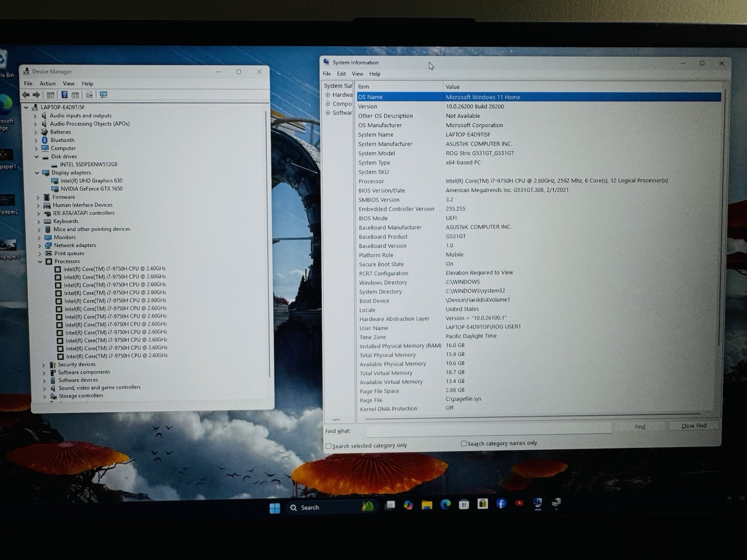Expand Human Interface Devices category

click(38, 205)
